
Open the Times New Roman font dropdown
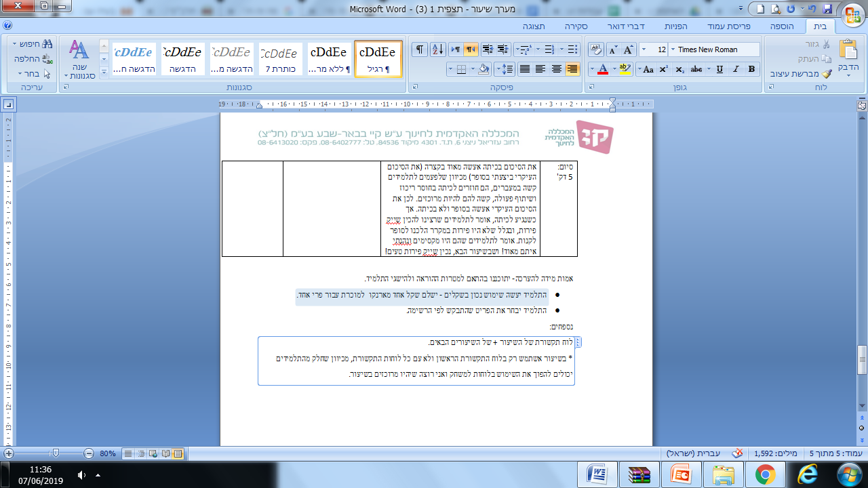[717, 49]
